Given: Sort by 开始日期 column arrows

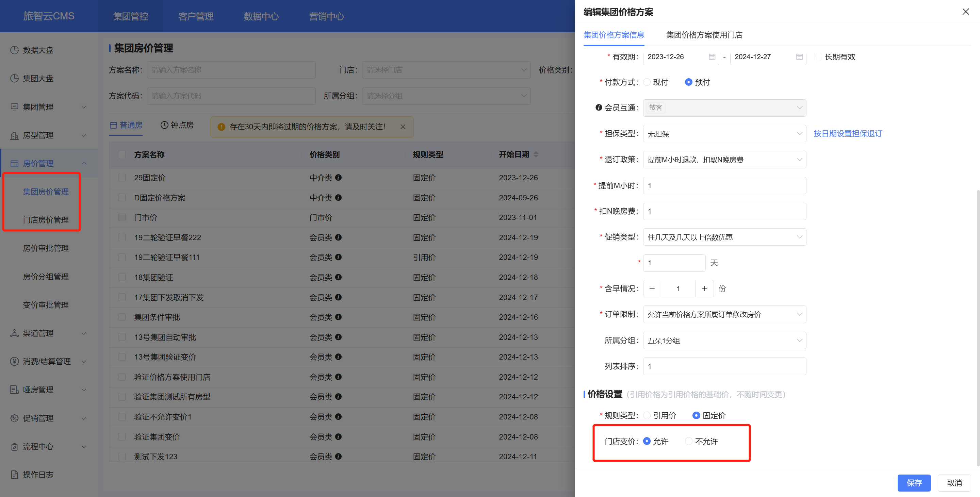Looking at the screenshot, I should click(x=536, y=154).
